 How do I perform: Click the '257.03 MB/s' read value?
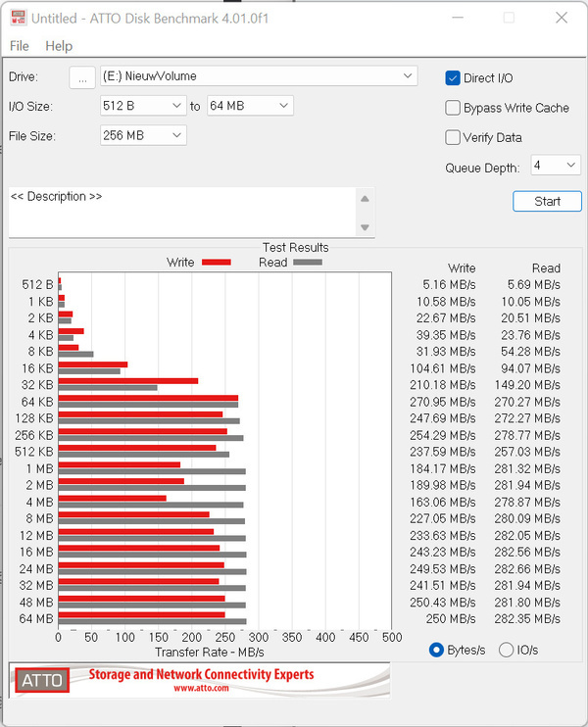[527, 452]
